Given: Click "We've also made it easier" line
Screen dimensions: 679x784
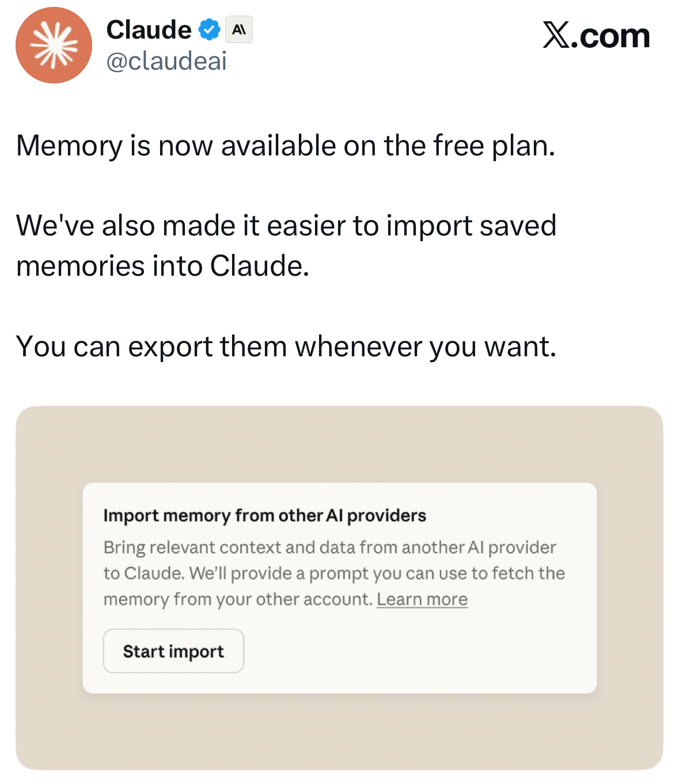Looking at the screenshot, I should pos(286,225).
